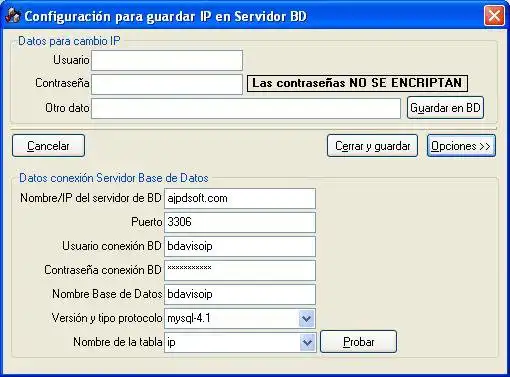The height and width of the screenshot is (377, 510).
Task: Select the Usuario conexión BD field
Action: [240, 246]
